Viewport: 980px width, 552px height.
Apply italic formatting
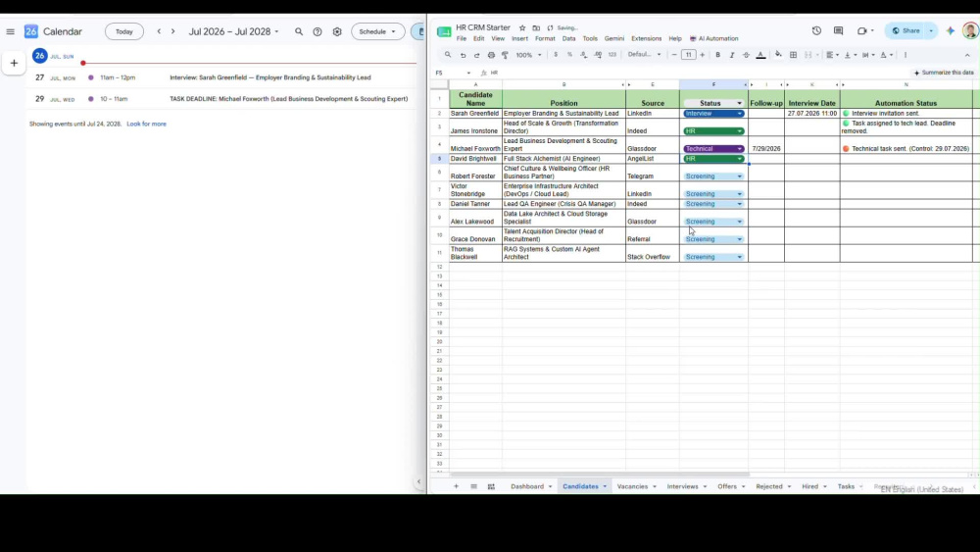(x=732, y=55)
